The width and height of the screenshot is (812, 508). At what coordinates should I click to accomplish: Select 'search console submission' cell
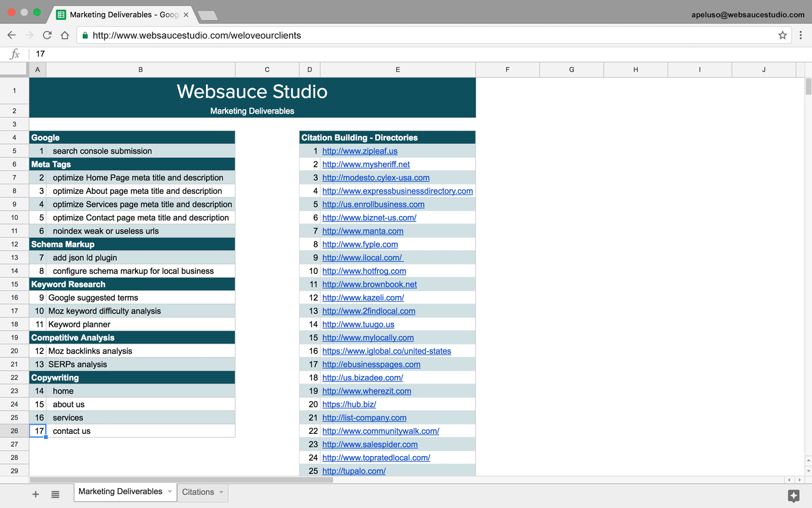[x=141, y=151]
